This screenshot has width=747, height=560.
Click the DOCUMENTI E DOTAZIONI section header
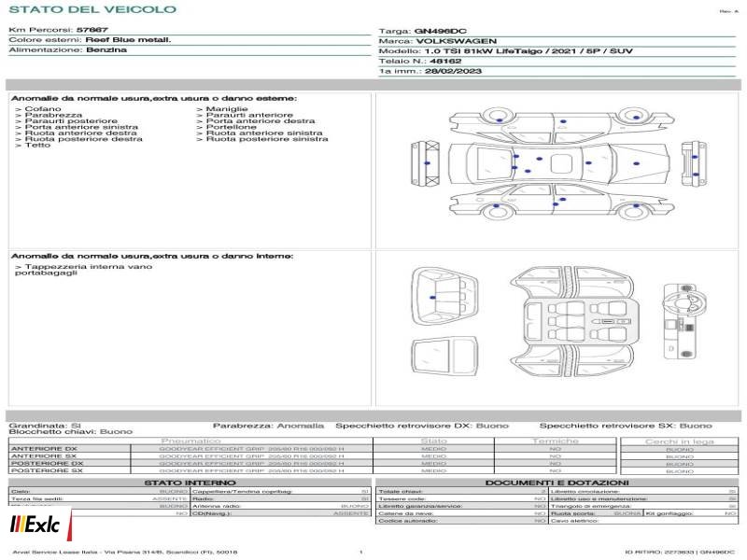click(557, 483)
